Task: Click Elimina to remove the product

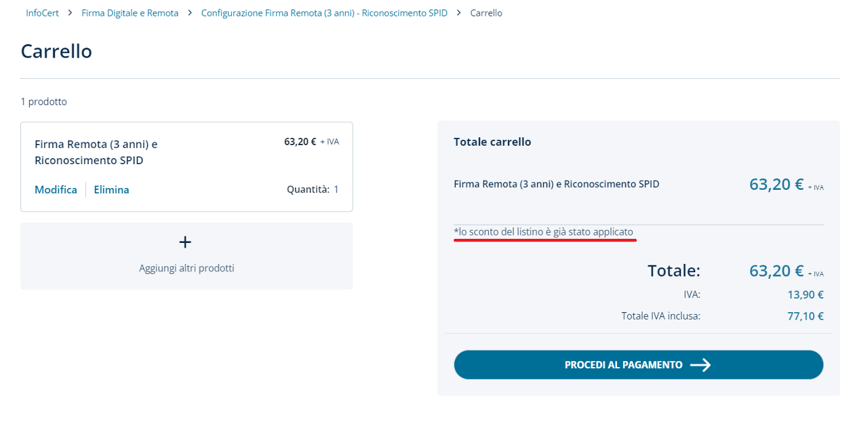Action: (111, 190)
